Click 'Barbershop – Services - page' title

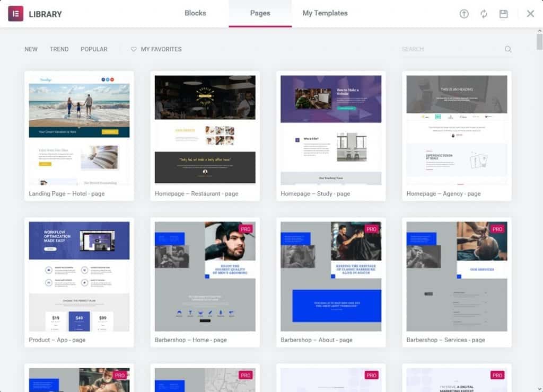coord(445,340)
